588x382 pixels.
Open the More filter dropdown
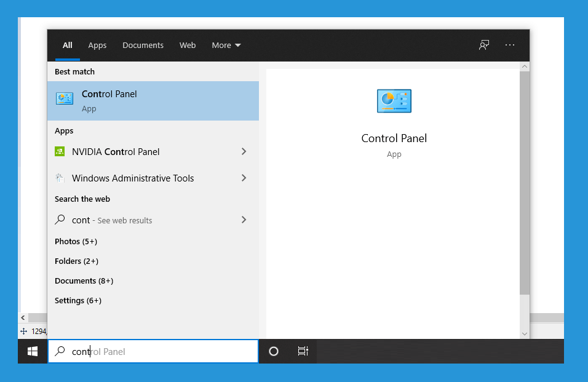tap(226, 46)
